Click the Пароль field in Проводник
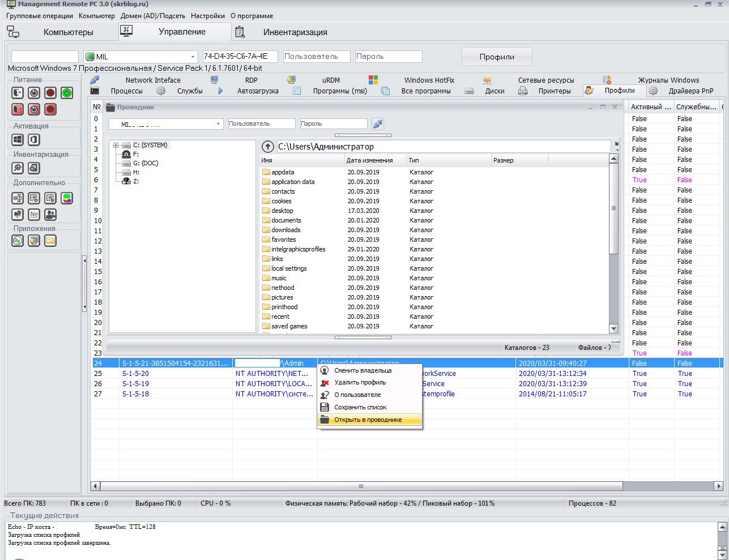Image resolution: width=729 pixels, height=560 pixels. pos(334,123)
